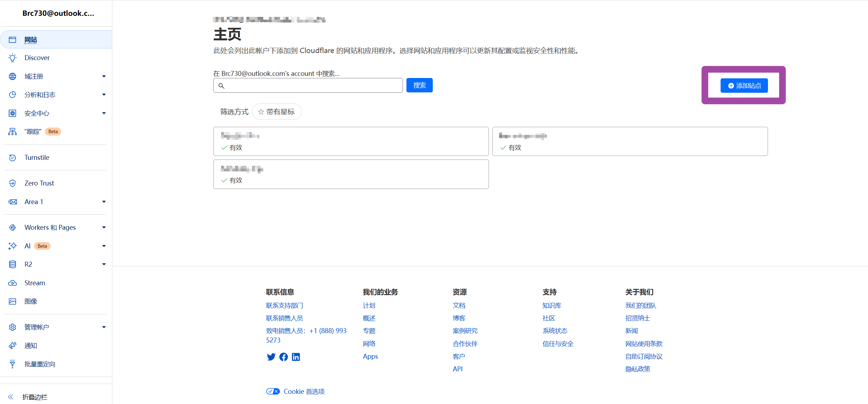This screenshot has width=868, height=404.
Task: Select 网站 in the sidebar
Action: pos(56,39)
